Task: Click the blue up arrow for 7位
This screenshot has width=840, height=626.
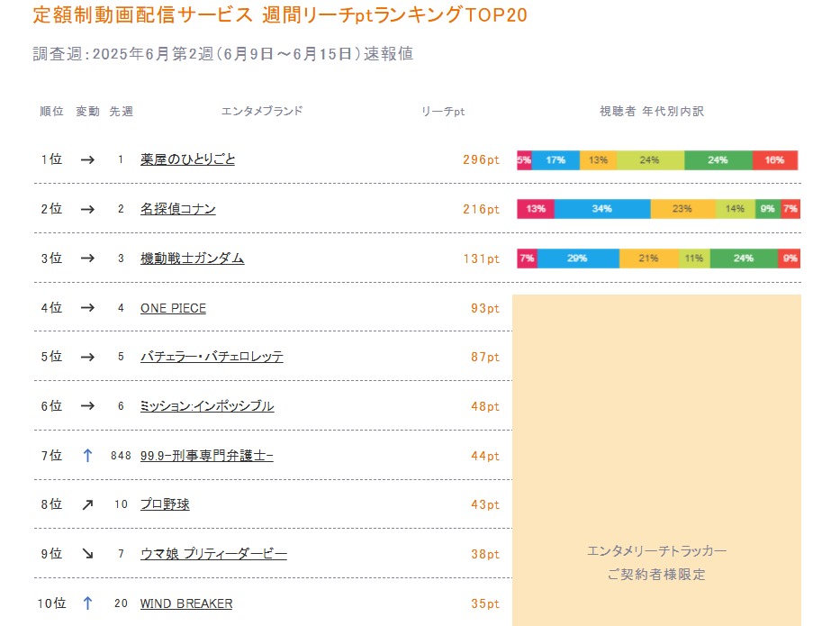Action: (87, 456)
